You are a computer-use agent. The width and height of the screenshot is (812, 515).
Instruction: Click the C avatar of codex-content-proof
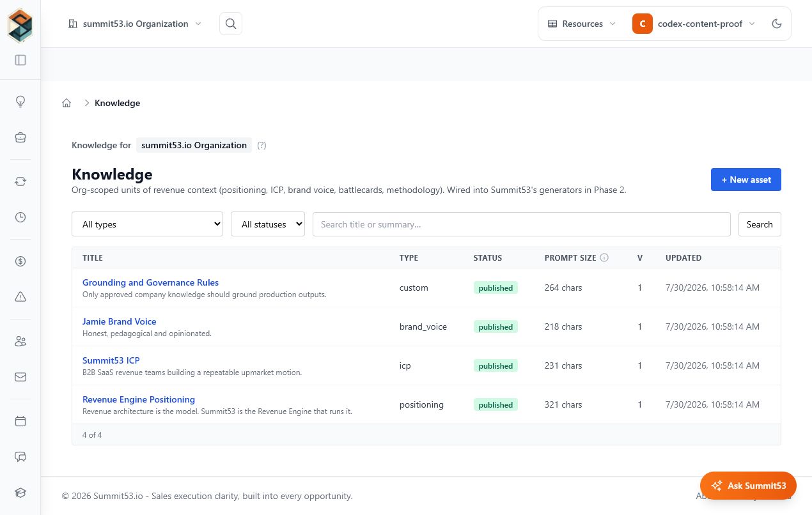[643, 24]
